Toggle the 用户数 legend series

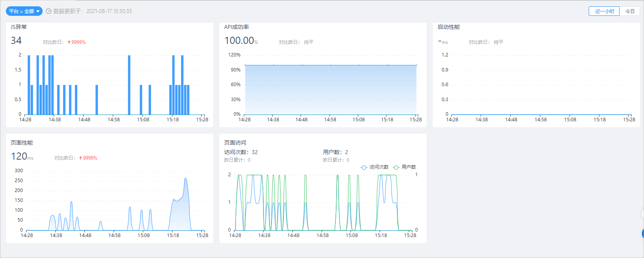click(404, 167)
